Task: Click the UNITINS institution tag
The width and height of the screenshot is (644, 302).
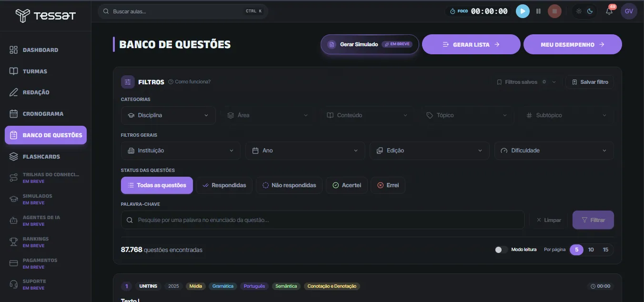Action: [148, 286]
